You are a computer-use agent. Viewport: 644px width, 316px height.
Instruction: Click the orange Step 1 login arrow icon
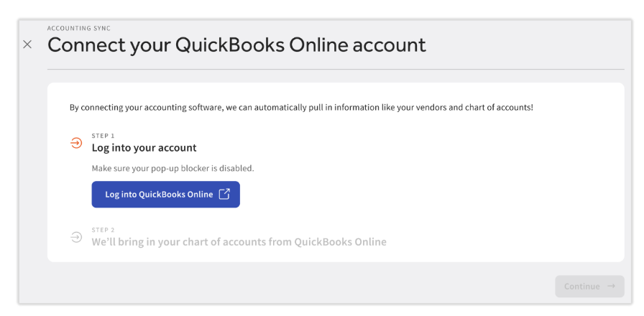tap(76, 143)
